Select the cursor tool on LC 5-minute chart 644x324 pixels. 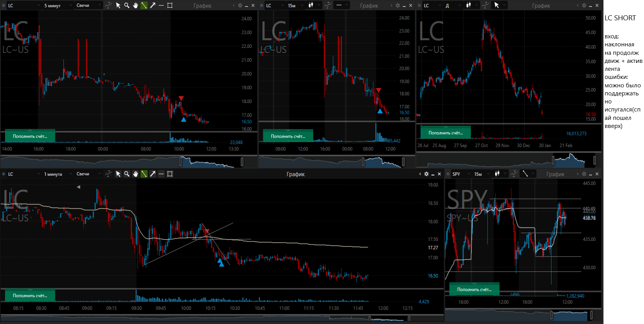tap(118, 5)
